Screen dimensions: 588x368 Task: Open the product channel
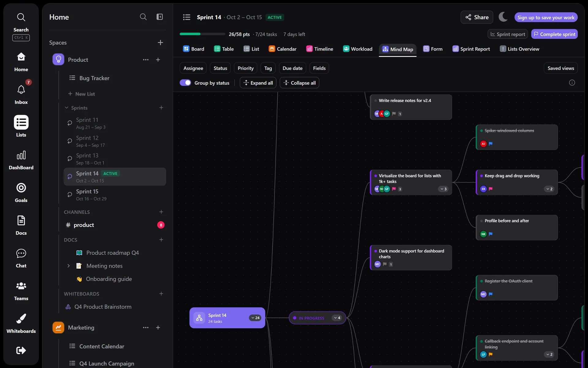(115, 225)
